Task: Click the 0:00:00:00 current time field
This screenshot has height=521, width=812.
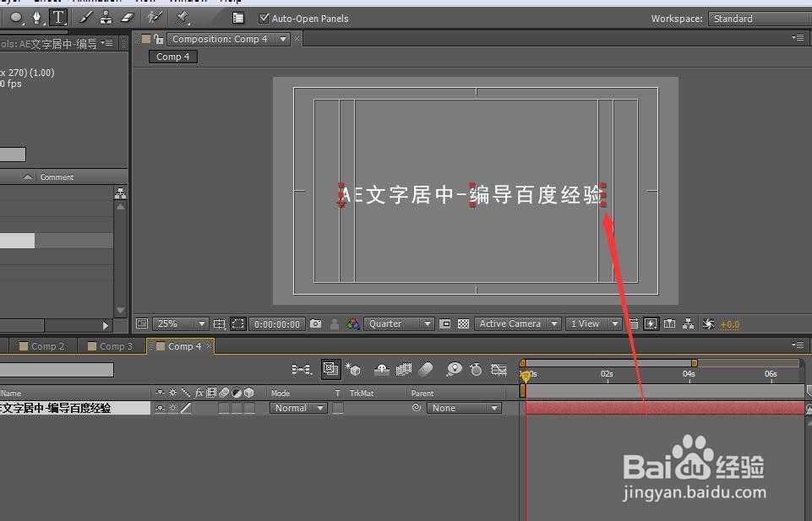Action: point(277,324)
